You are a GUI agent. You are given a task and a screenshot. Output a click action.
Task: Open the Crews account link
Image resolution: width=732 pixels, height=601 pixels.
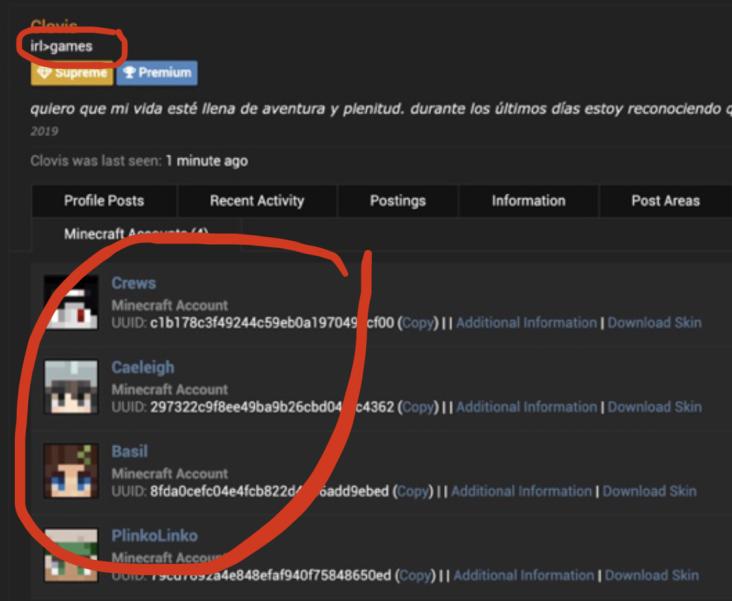134,283
